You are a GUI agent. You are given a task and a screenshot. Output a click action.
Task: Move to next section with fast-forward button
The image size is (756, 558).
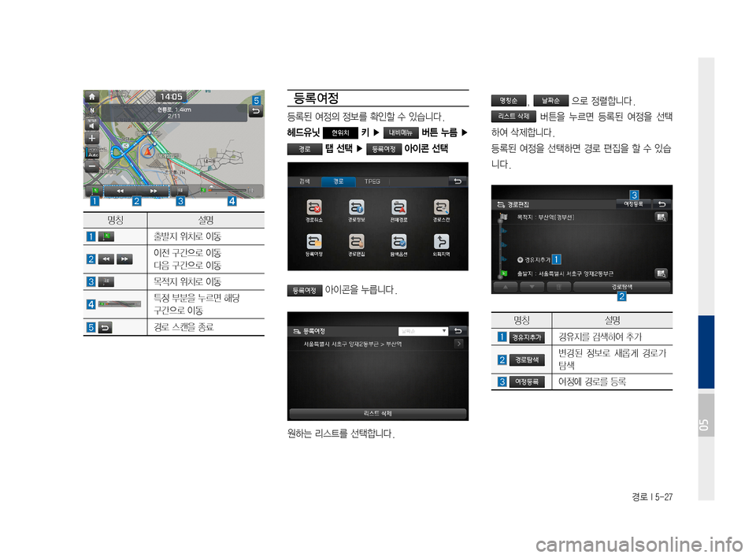point(153,192)
